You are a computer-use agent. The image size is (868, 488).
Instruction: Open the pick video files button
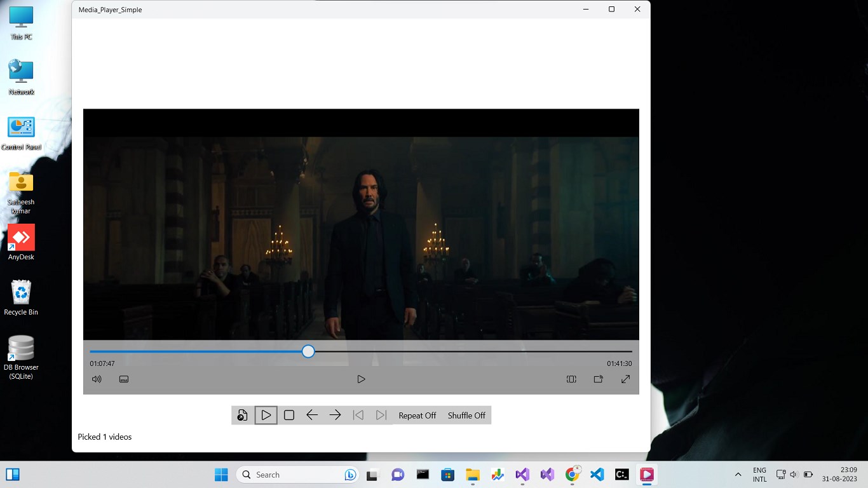[x=243, y=416]
